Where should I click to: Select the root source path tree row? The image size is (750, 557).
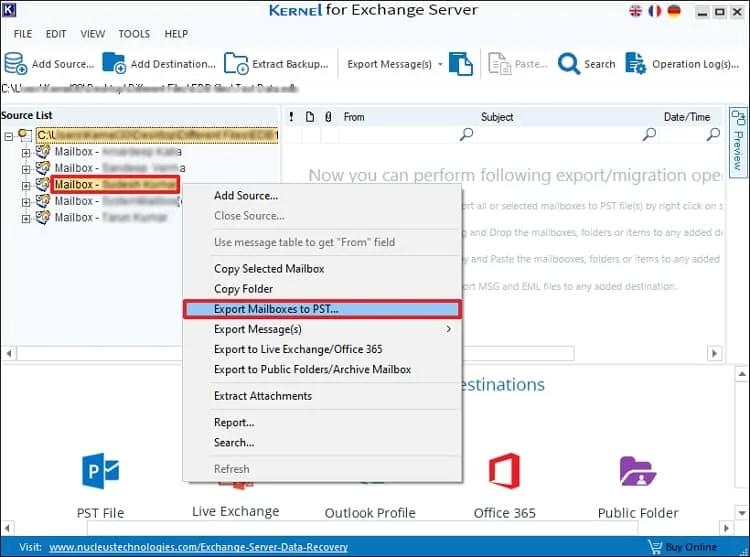157,135
